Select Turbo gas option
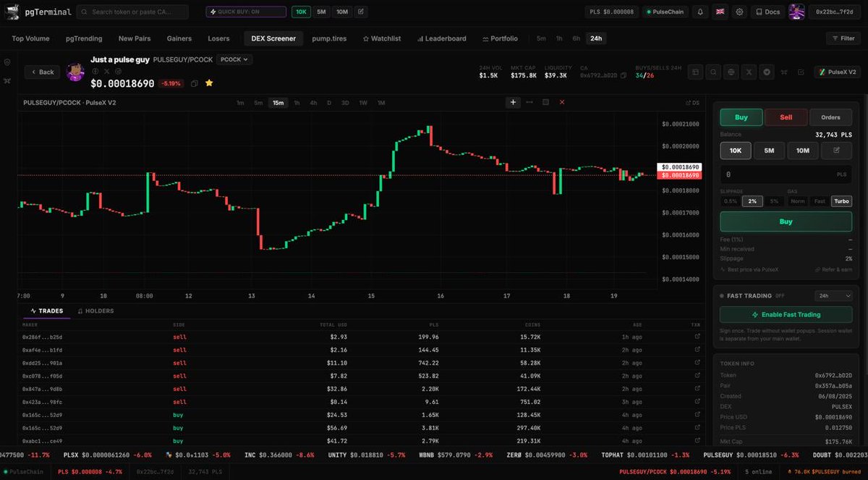The image size is (868, 480). (841, 201)
